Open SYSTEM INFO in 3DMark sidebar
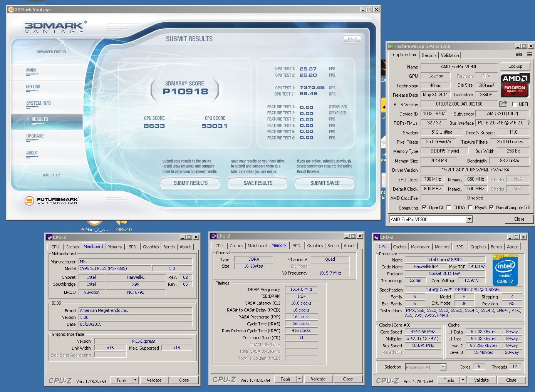 (47, 104)
